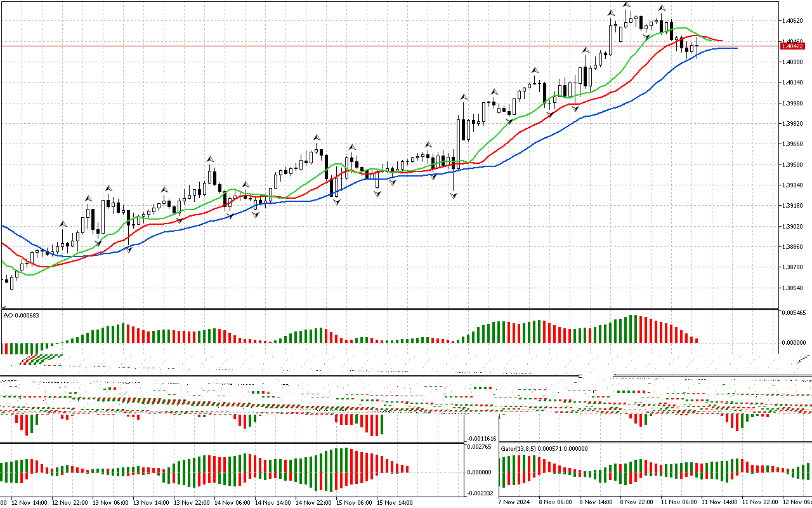Viewport: 812px width, 508px height.
Task: Click the 1.38540 price axis label
Action: (793, 288)
